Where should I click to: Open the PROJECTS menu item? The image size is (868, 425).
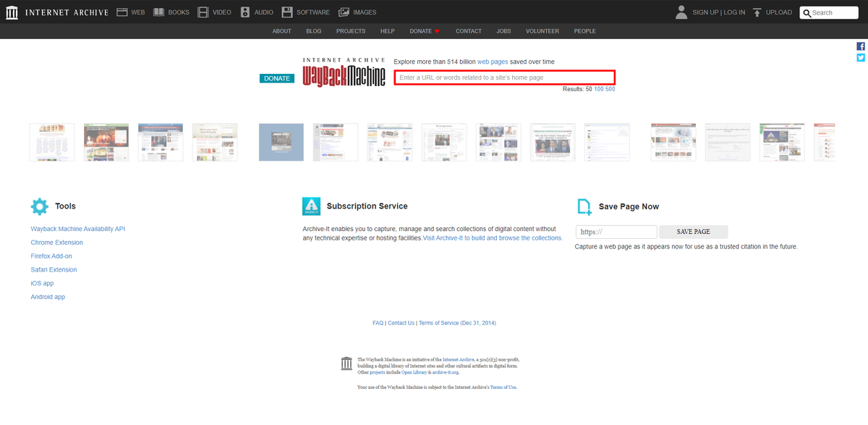coord(351,31)
